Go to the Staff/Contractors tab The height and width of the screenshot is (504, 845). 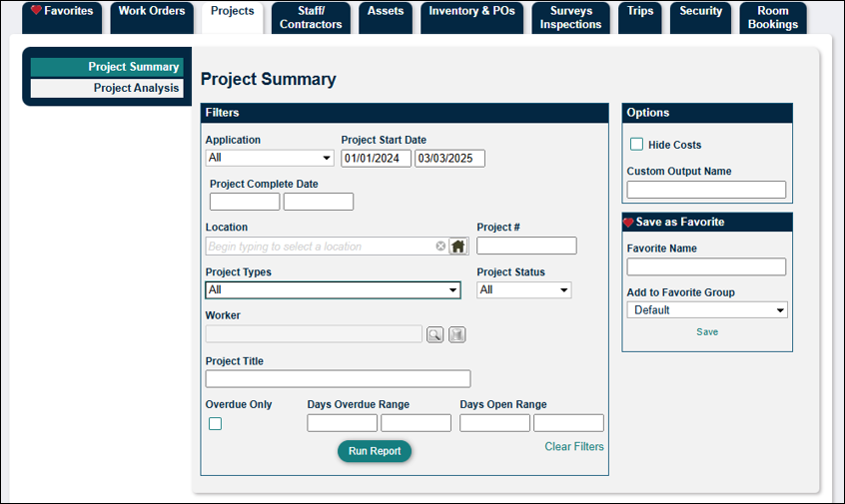311,17
